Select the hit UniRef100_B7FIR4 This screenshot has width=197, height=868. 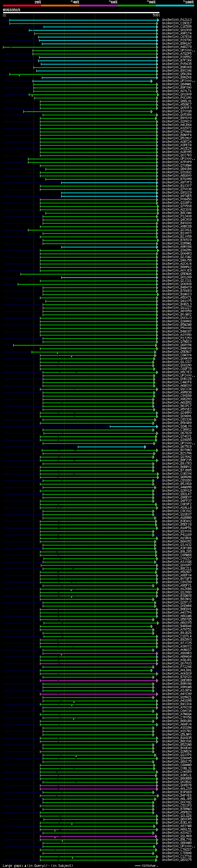(x=177, y=60)
